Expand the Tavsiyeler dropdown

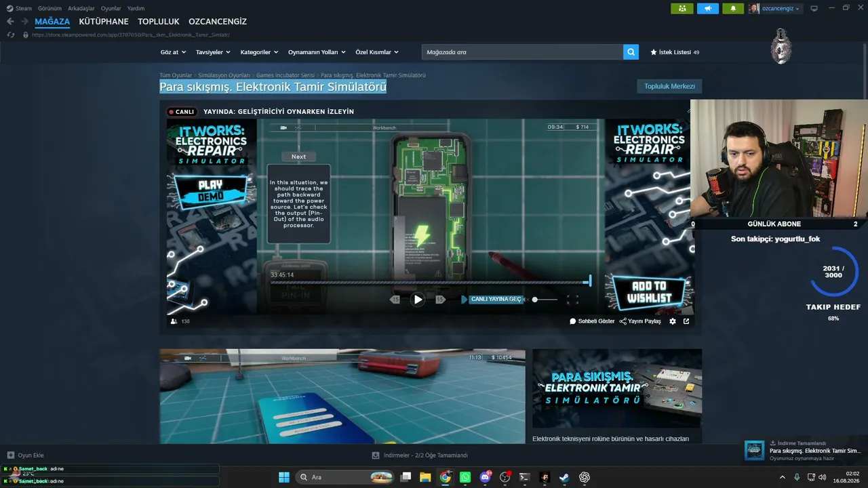pos(213,52)
